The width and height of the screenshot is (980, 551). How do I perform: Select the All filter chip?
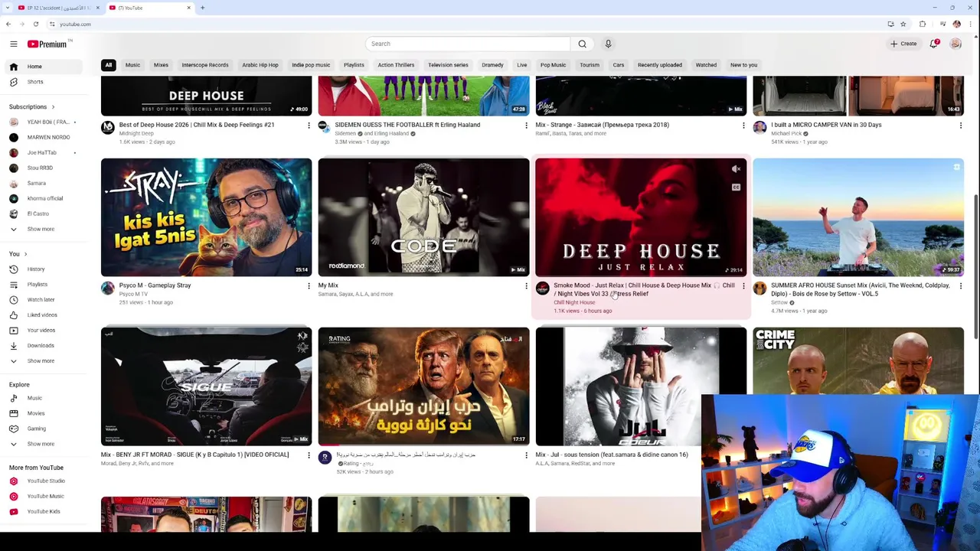(109, 65)
